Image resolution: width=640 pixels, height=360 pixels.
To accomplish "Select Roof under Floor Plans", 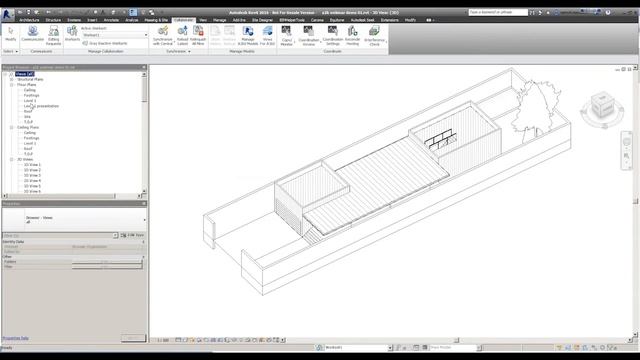I will pos(28,111).
